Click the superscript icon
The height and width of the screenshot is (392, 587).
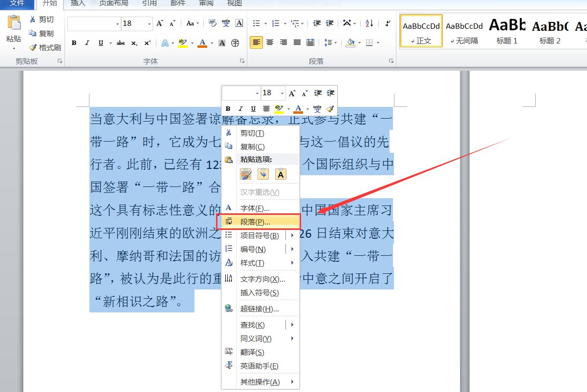[x=146, y=43]
